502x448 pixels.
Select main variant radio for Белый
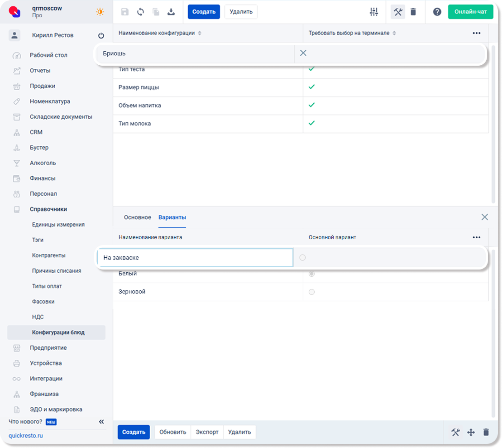[311, 274]
